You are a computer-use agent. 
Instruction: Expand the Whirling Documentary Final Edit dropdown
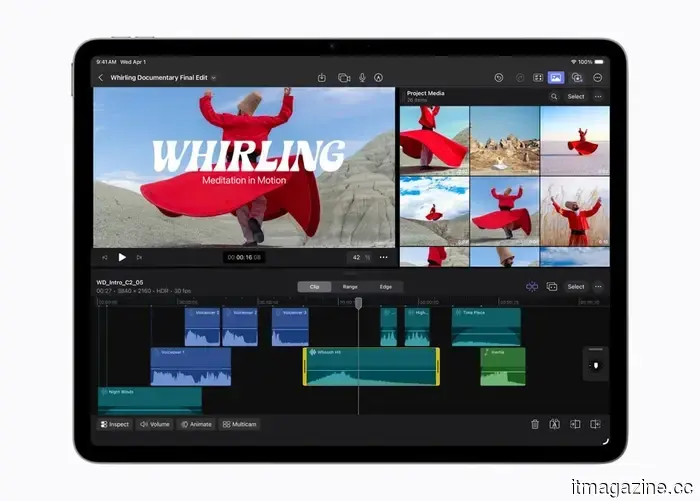tap(214, 78)
